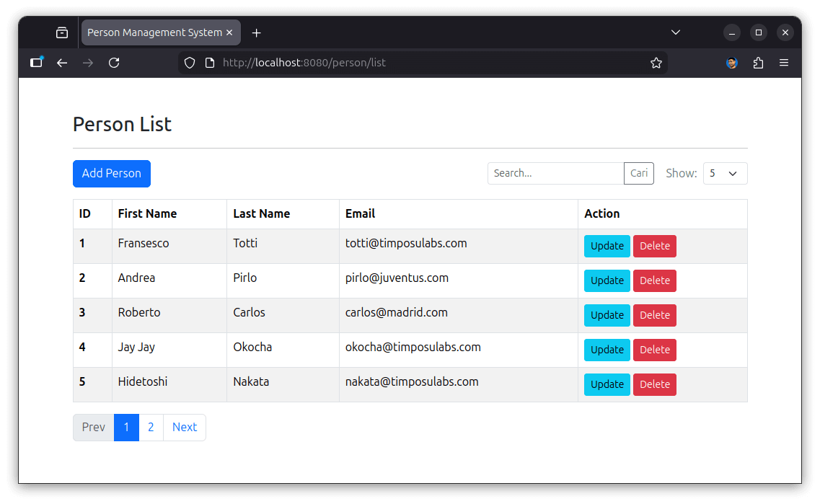The height and width of the screenshot is (504, 820).
Task: Click the profile avatar icon in toolbar
Action: (732, 63)
